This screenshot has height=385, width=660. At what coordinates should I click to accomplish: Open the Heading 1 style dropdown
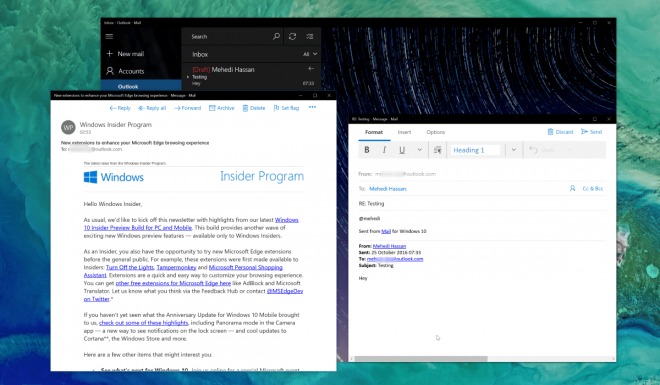click(x=514, y=150)
